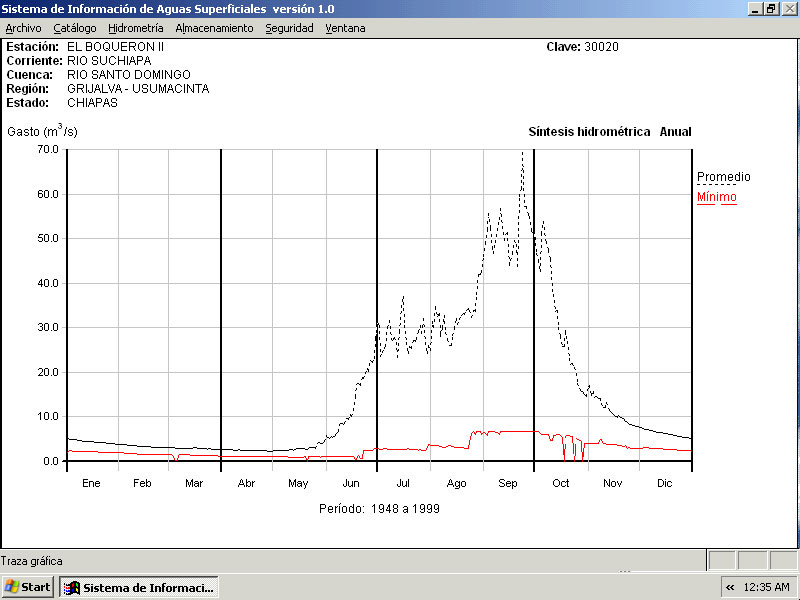Select the Seguridad menu
The width and height of the screenshot is (800, 600).
point(289,28)
